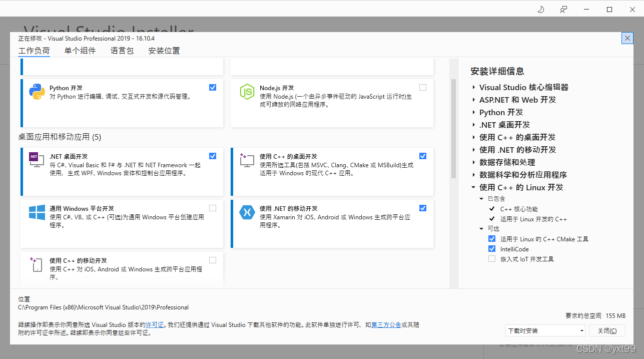Viewport: 644px width, 359px height.
Task: Open the 下载时安装 install mode dropdown
Action: (x=545, y=330)
